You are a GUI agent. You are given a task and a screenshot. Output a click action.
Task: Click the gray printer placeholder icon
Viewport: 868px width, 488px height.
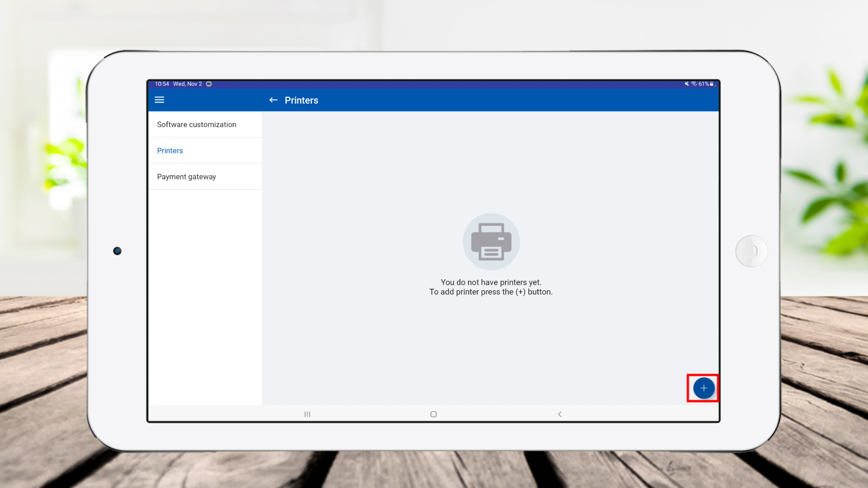(x=491, y=241)
